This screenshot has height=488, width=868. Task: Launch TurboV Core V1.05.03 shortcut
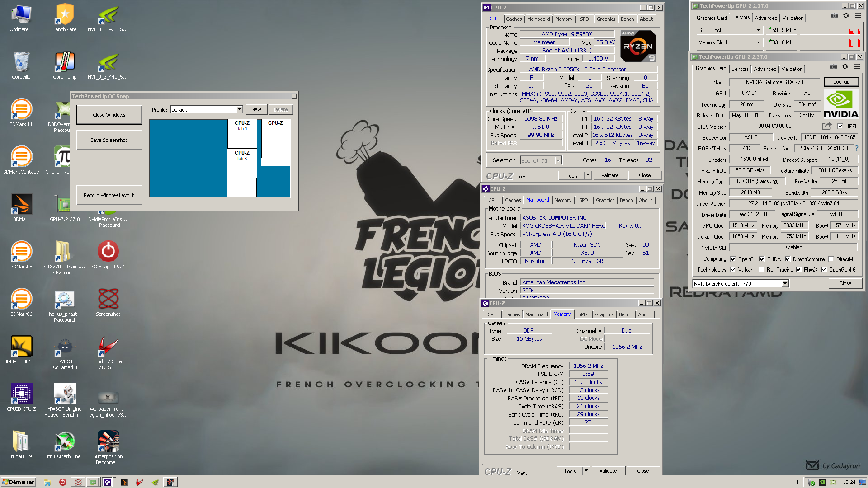point(108,352)
